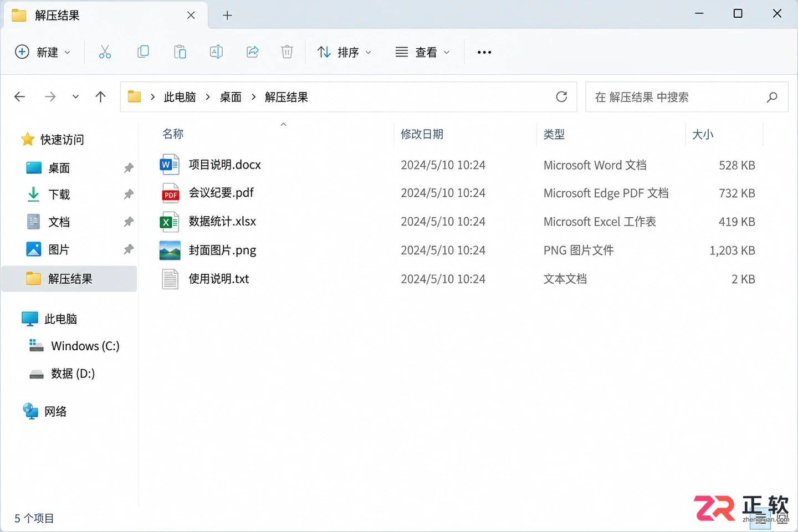
Task: Sort by 类型 column header
Action: 554,134
